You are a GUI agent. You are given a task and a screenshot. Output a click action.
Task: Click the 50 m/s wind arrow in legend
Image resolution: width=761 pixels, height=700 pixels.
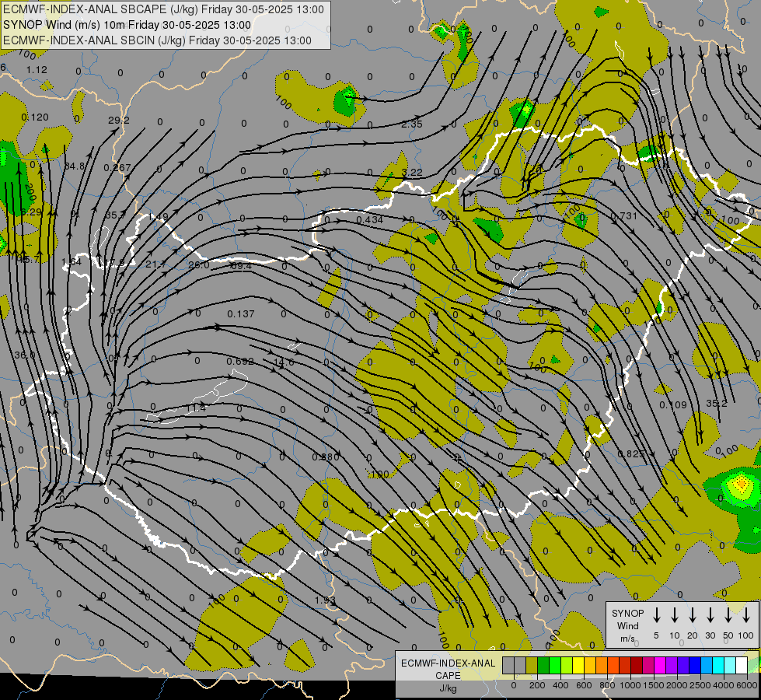coord(728,615)
